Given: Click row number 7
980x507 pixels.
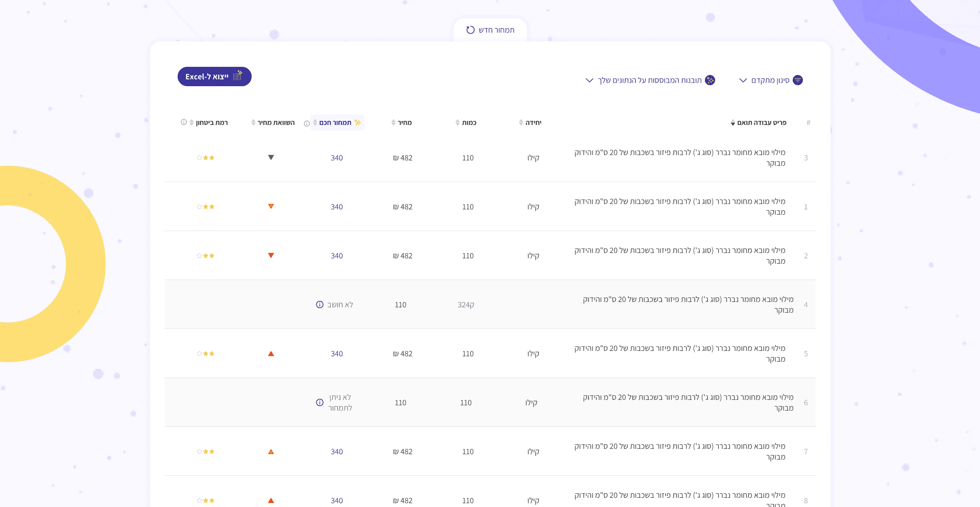Looking at the screenshot, I should 806,451.
